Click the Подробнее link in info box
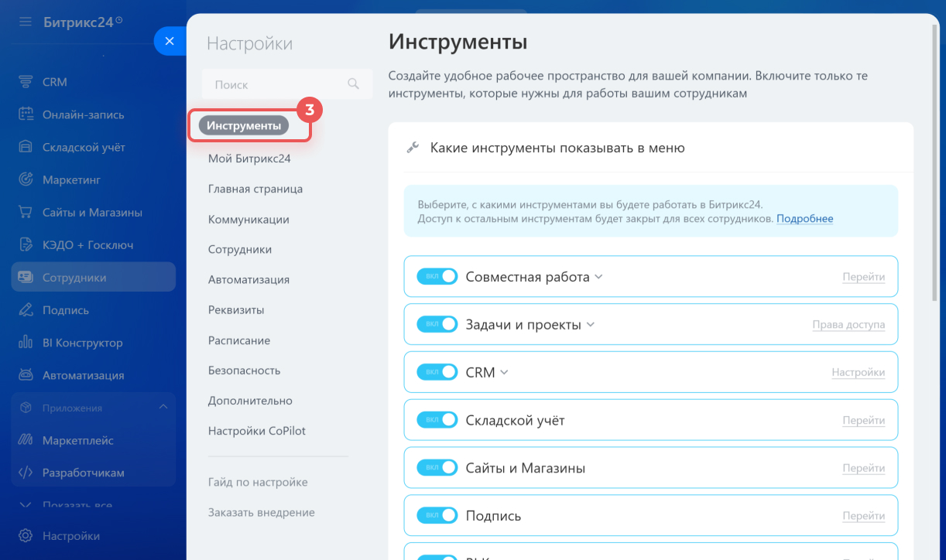This screenshot has height=560, width=946. pos(805,219)
